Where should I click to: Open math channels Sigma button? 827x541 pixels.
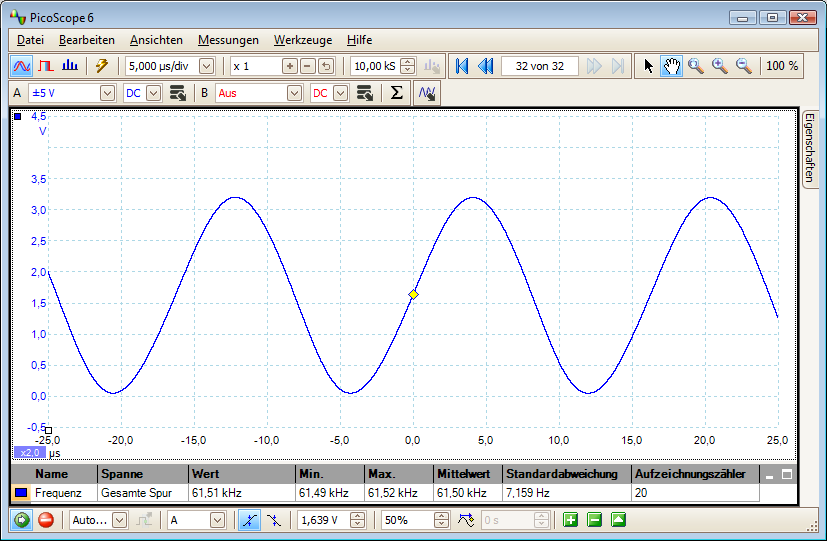coord(397,93)
